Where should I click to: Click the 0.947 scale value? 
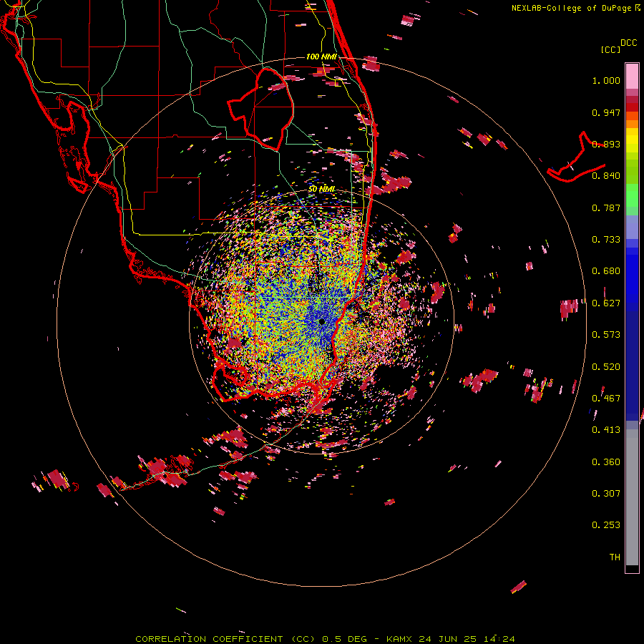point(606,112)
